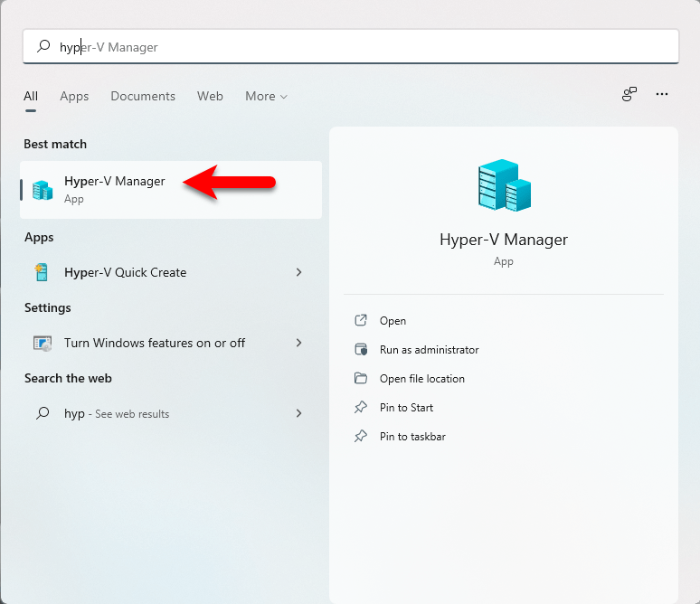Image resolution: width=700 pixels, height=604 pixels.
Task: Click Turn Windows features icon
Action: point(43,344)
